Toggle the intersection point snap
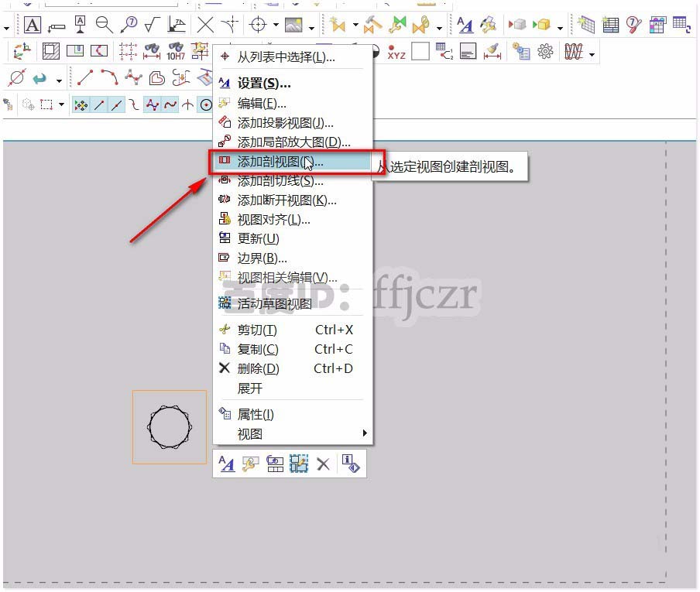The width and height of the screenshot is (700, 592). click(188, 105)
